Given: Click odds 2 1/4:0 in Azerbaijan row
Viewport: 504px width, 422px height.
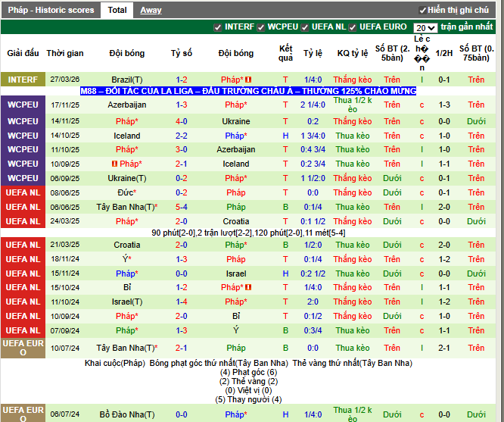Looking at the screenshot, I should [x=313, y=105].
